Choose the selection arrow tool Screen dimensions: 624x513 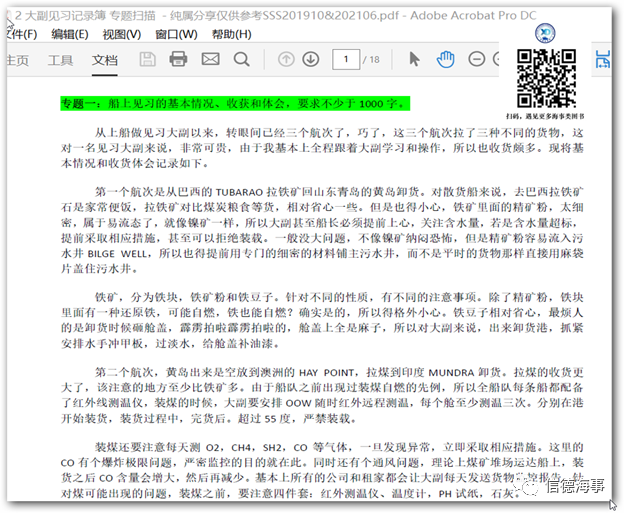[x=414, y=59]
